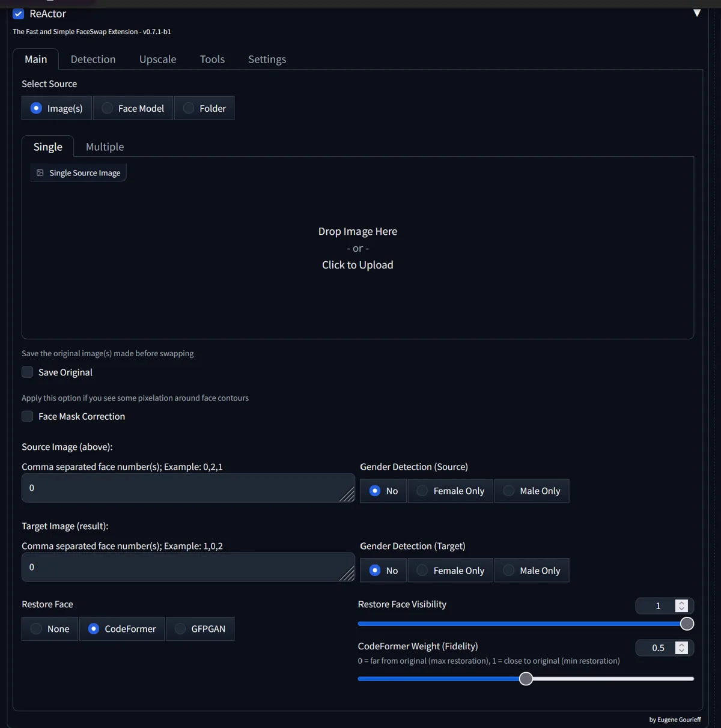This screenshot has height=728, width=721.
Task: Collapse the ReActor panel arrow
Action: click(697, 13)
